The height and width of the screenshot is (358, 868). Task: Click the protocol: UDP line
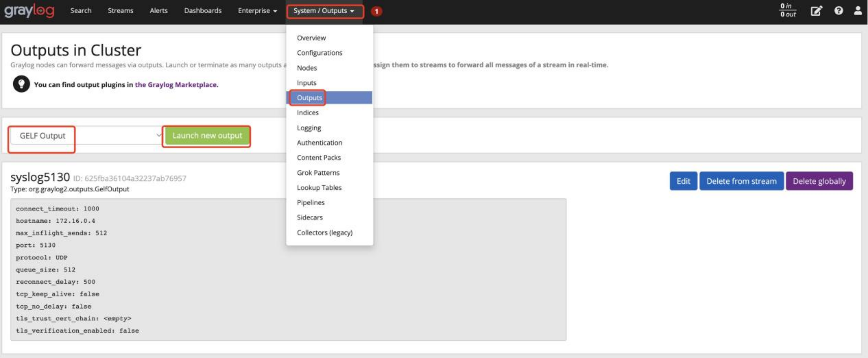tap(41, 258)
